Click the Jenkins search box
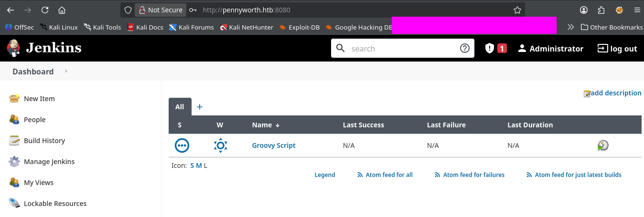 (404, 48)
